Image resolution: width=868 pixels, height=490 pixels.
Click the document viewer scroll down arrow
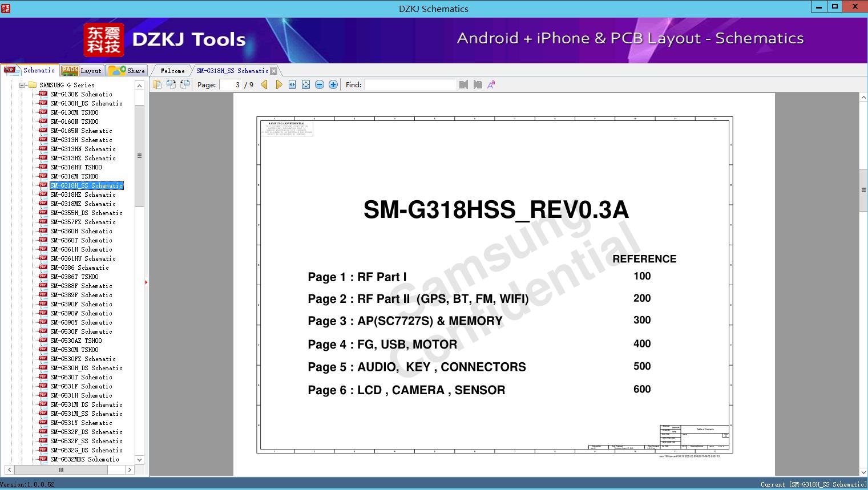pyautogui.click(x=863, y=472)
